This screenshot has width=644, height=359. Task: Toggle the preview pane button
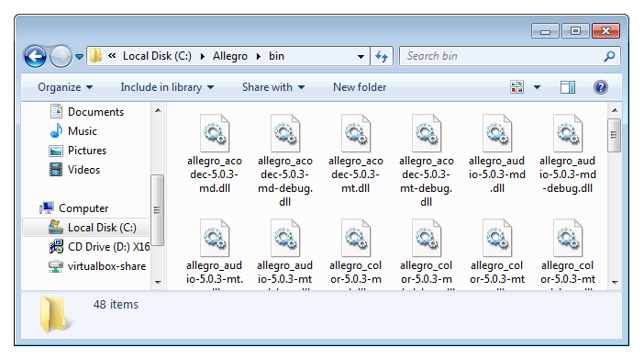pyautogui.click(x=568, y=87)
